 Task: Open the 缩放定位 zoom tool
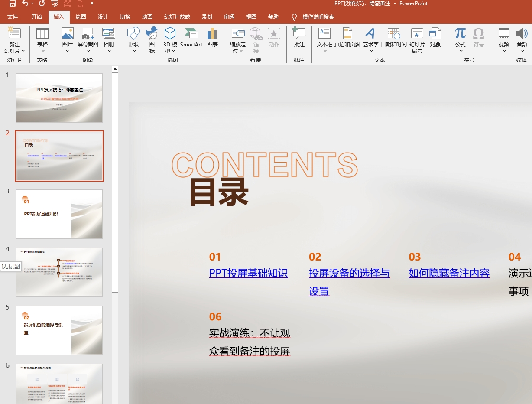238,40
